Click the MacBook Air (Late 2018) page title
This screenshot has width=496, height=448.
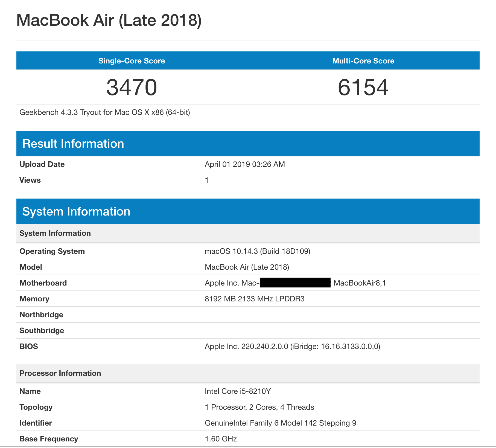[109, 20]
